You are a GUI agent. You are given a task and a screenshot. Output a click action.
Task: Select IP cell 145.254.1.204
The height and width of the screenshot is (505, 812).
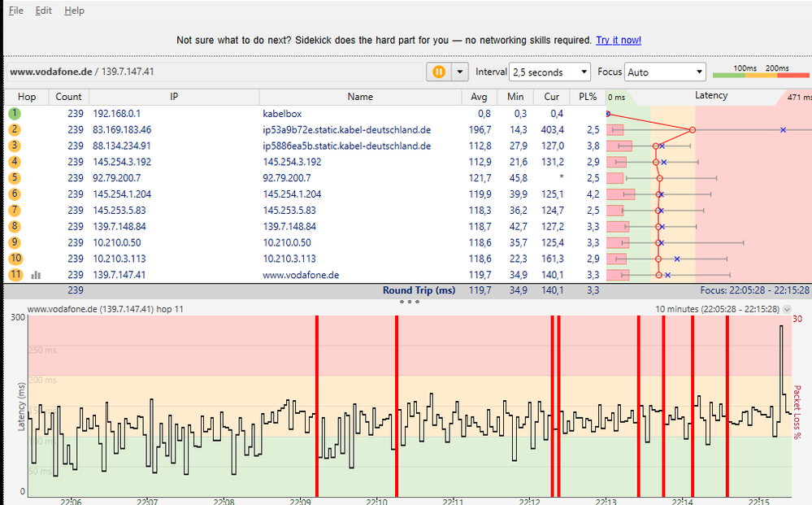coord(122,194)
